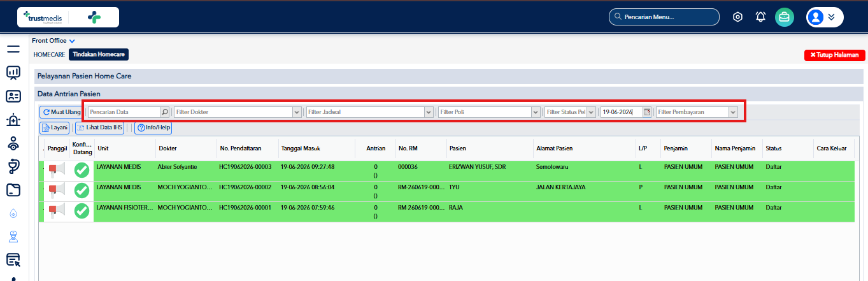Open the ID card registration sidebar icon
This screenshot has height=281, width=868.
click(x=13, y=96)
